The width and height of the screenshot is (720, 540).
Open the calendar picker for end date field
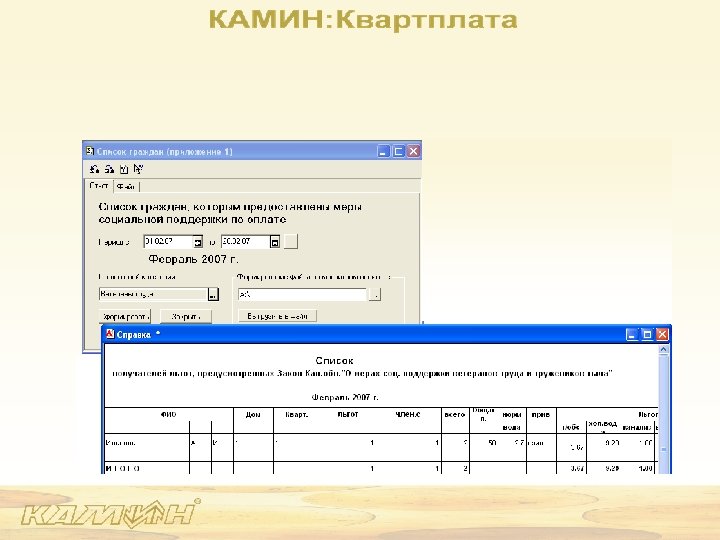pyautogui.click(x=275, y=242)
